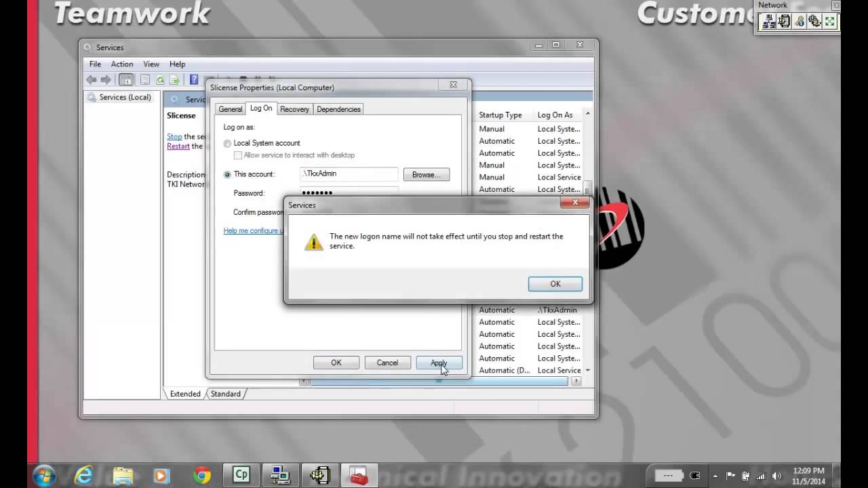Click the Export List toolbar icon
The image size is (868, 488).
point(174,80)
